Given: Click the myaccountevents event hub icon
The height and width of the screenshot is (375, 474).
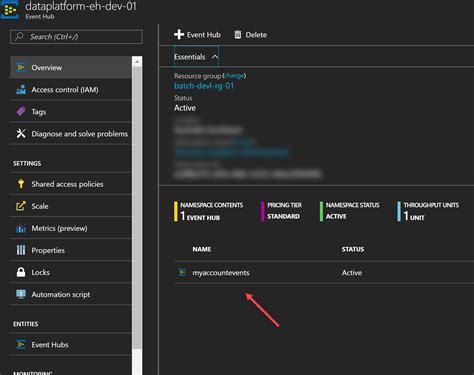Looking at the screenshot, I should click(182, 272).
